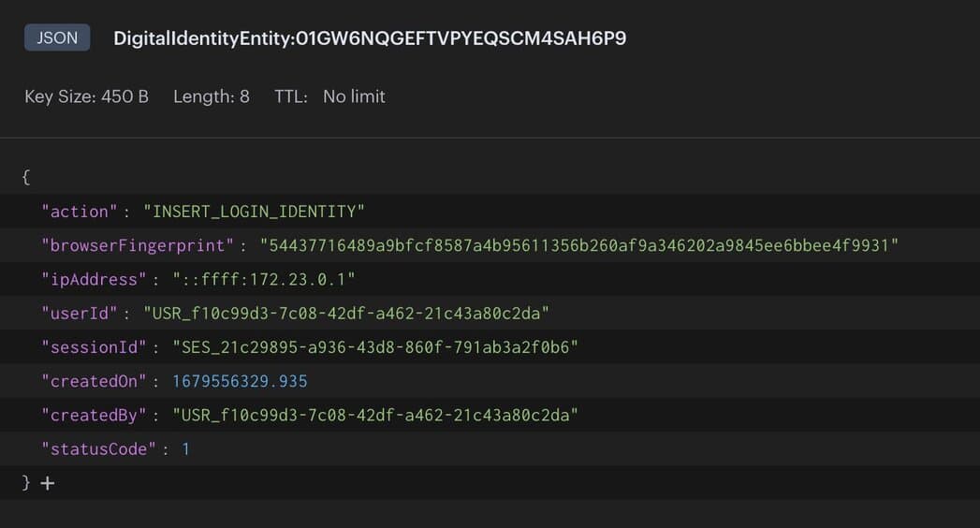Click the add field plus icon
Screen dimensions: 980x528
(48, 483)
